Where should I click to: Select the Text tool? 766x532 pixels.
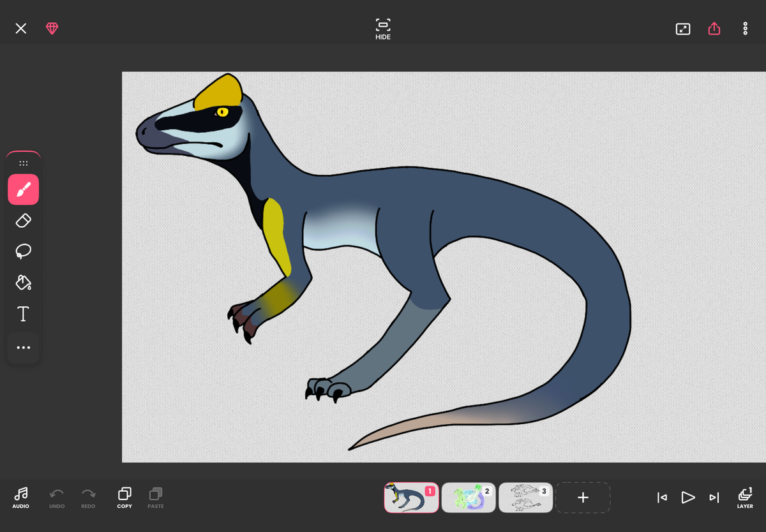click(x=24, y=314)
